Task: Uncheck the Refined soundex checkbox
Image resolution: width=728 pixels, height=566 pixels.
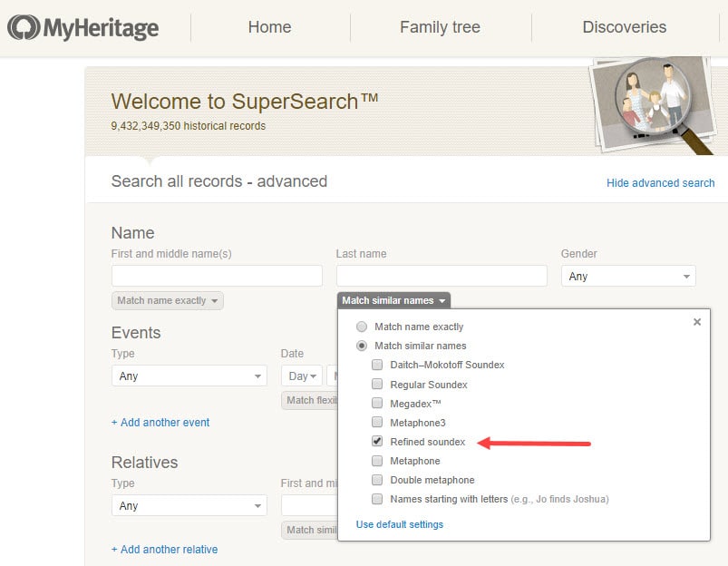Action: (377, 442)
